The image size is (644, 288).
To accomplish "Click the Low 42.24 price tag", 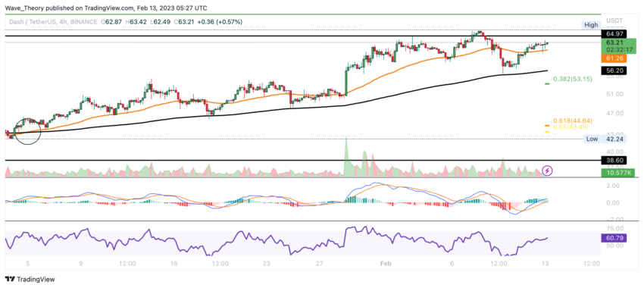I will coord(604,139).
